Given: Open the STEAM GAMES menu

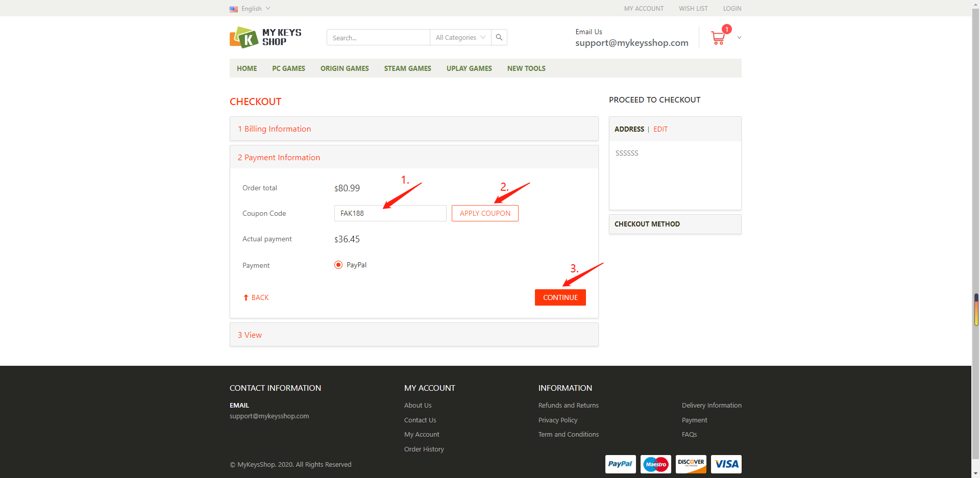Looking at the screenshot, I should pos(407,68).
